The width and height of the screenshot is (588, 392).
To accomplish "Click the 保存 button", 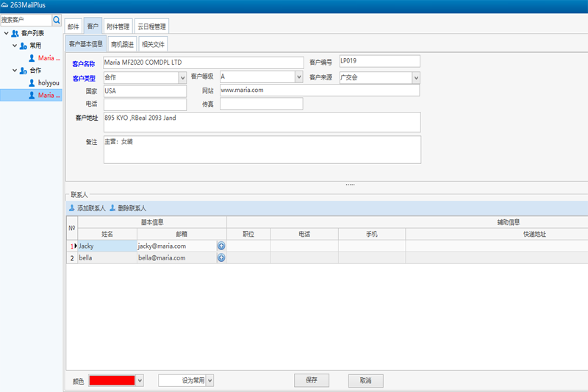I will click(312, 380).
